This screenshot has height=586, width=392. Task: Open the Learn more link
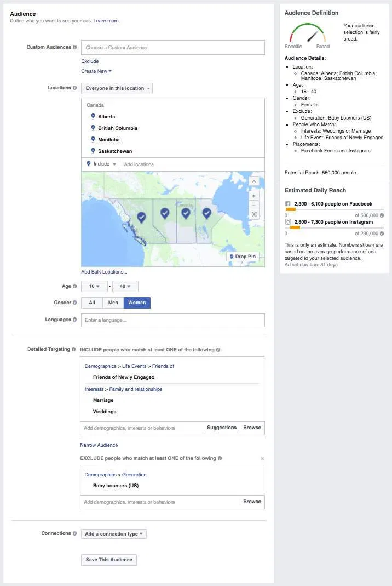click(x=106, y=20)
